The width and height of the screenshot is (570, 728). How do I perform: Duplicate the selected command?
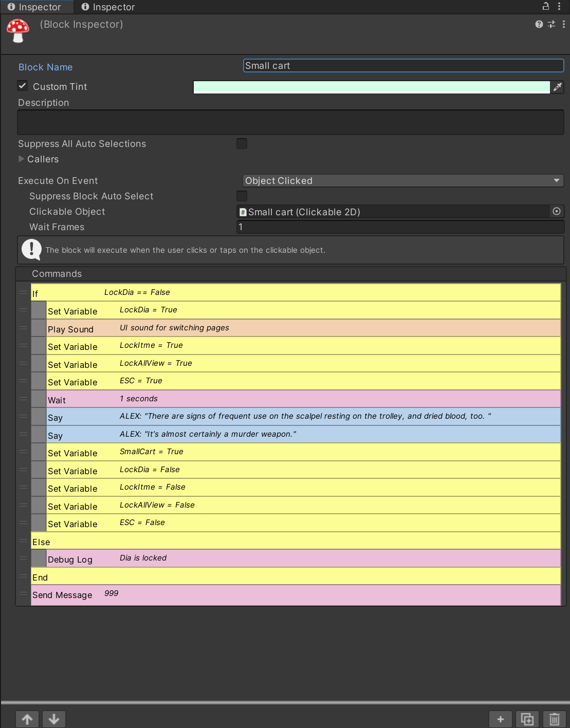pyautogui.click(x=527, y=719)
